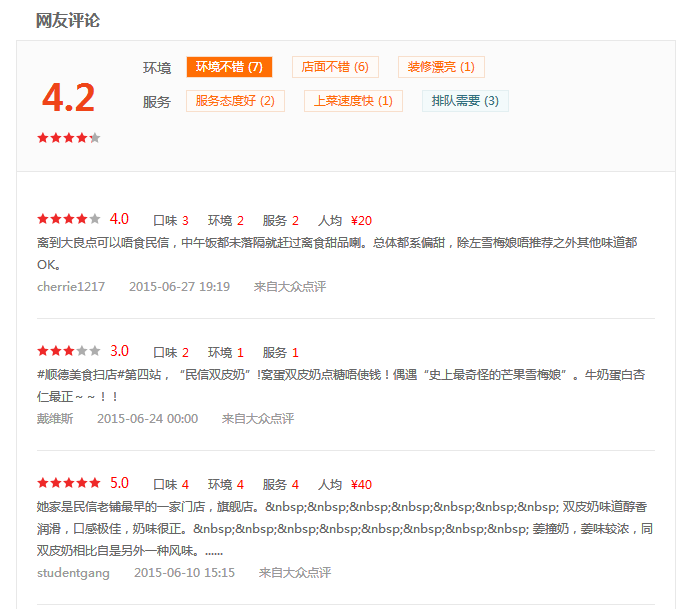Viewport: 689px width, 609px height.
Task: Filter by 店面不错 (6) tag
Action: pos(335,67)
